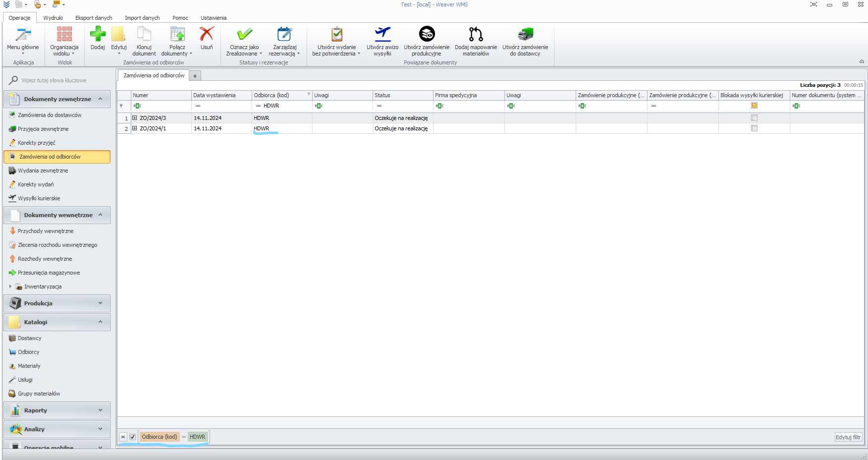Collapse the ribbon with the arrow
Viewport: 868px width, 460px height.
pyautogui.click(x=862, y=61)
